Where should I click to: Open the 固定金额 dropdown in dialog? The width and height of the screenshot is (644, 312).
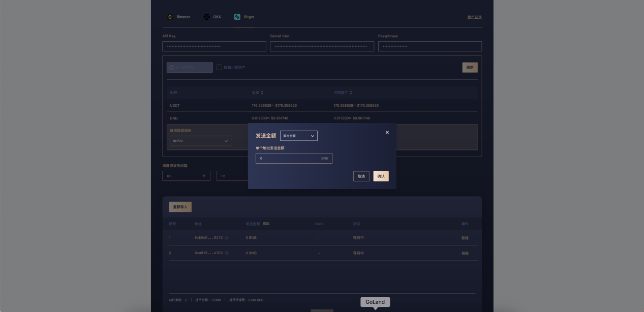[x=299, y=136]
